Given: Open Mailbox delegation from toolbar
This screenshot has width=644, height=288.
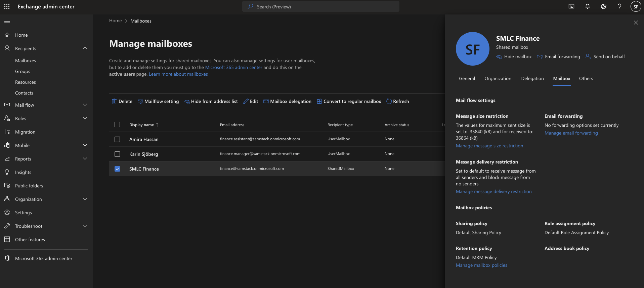Looking at the screenshot, I should (287, 101).
